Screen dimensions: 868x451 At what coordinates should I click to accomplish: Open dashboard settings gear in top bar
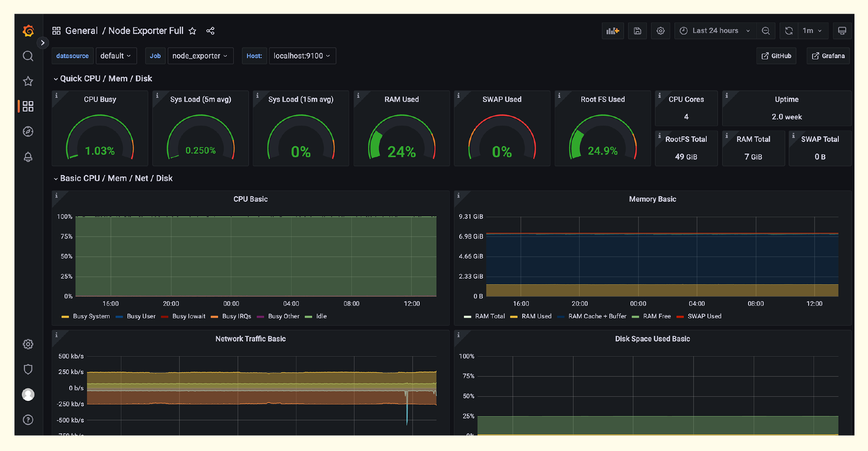pos(660,31)
